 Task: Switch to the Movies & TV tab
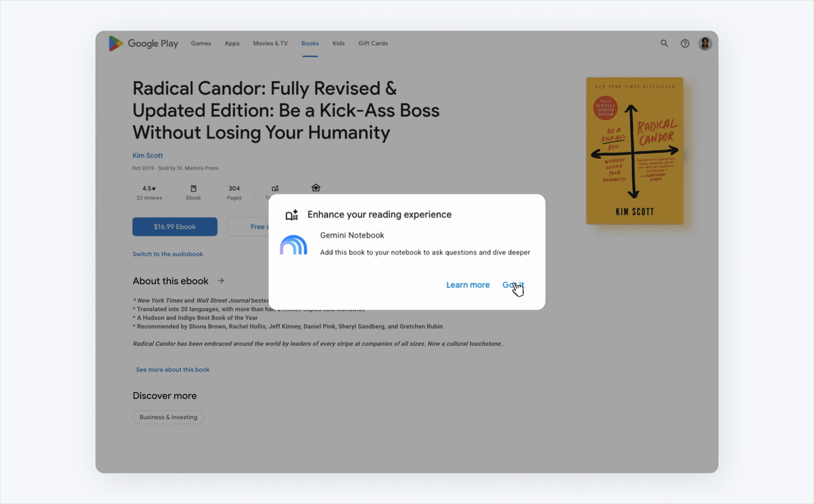pyautogui.click(x=270, y=43)
